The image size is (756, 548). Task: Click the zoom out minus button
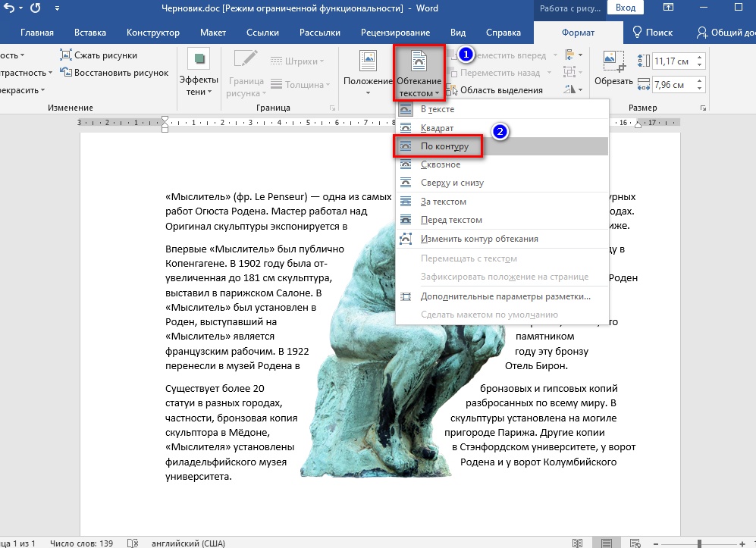pyautogui.click(x=656, y=543)
